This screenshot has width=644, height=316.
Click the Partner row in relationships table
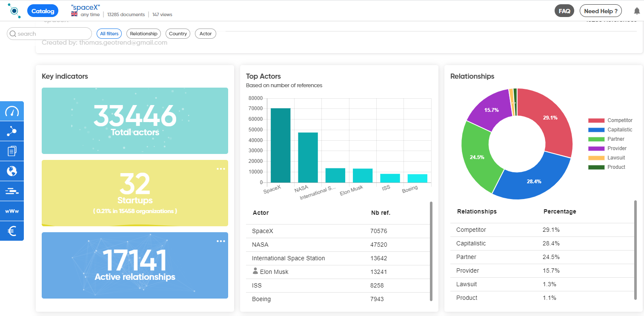pos(542,257)
